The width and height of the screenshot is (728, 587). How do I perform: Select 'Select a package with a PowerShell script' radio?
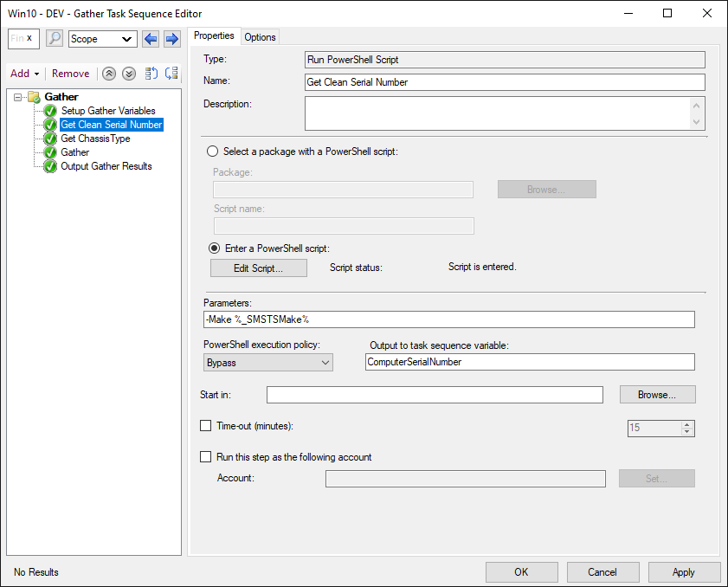tap(212, 152)
